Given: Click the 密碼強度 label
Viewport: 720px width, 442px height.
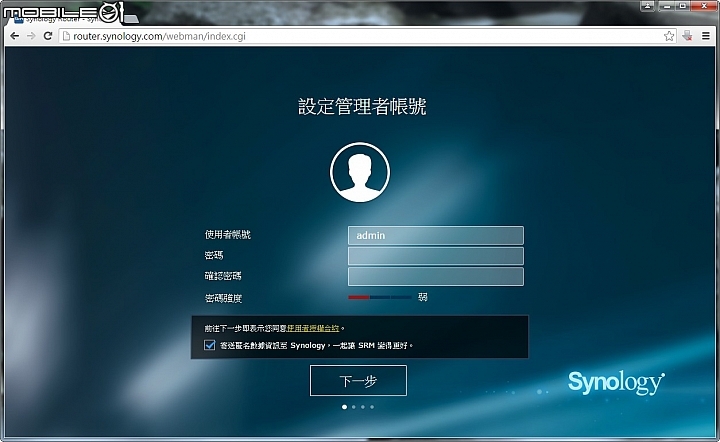Looking at the screenshot, I should 223,298.
